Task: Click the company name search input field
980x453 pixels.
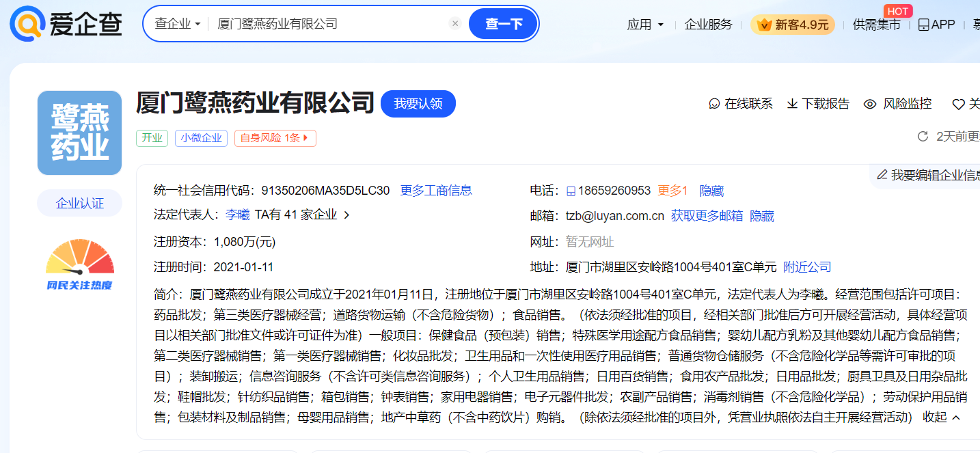Action: tap(328, 24)
